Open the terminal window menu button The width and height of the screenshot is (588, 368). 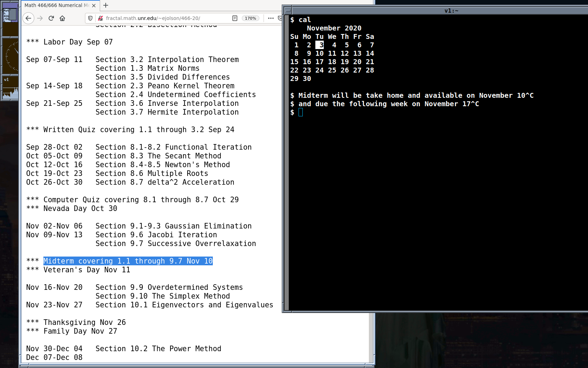(288, 11)
